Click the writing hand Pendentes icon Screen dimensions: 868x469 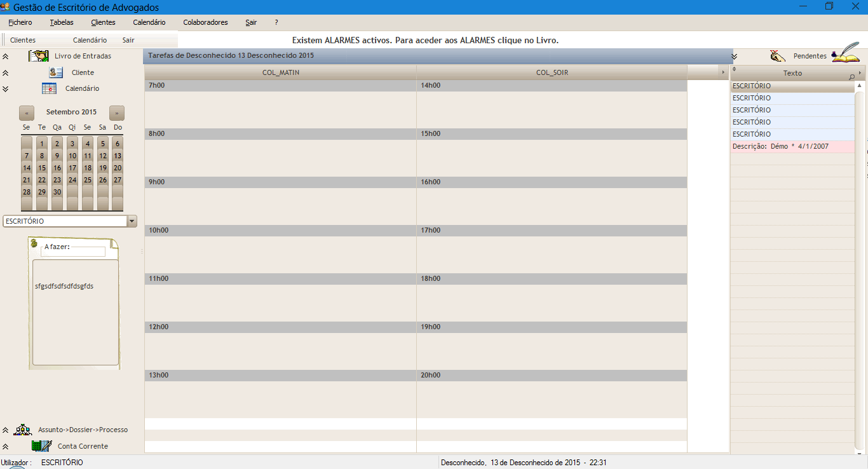(x=778, y=56)
